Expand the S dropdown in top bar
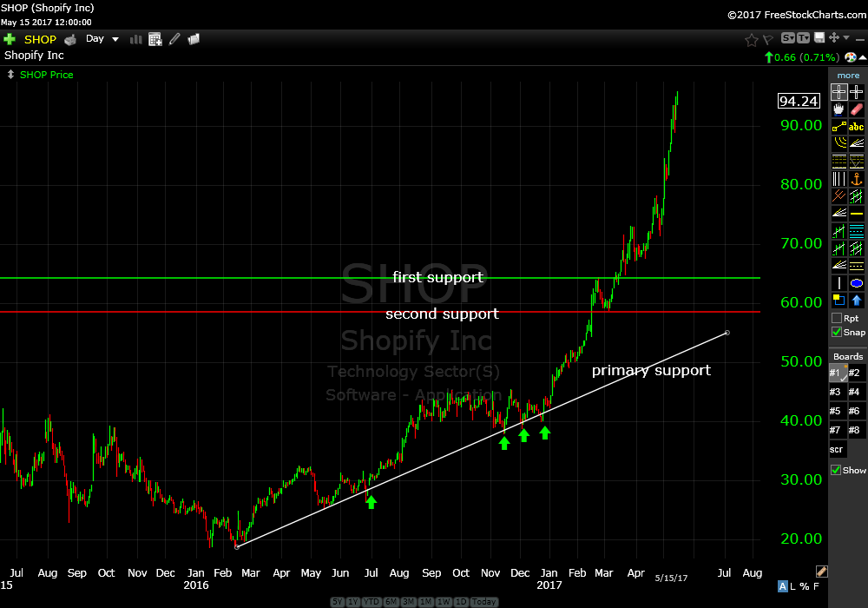Viewport: 868px width, 608px height. 788,38
